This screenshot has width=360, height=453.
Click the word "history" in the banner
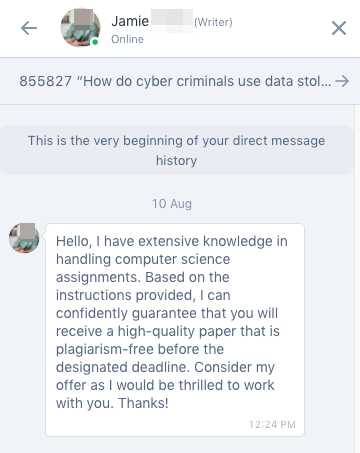(176, 161)
